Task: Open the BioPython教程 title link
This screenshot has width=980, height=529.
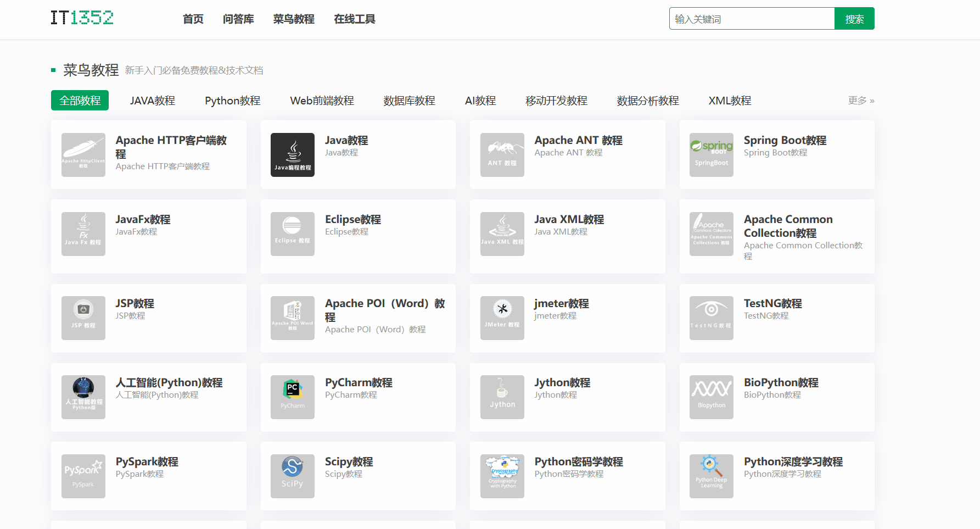Action: (781, 382)
